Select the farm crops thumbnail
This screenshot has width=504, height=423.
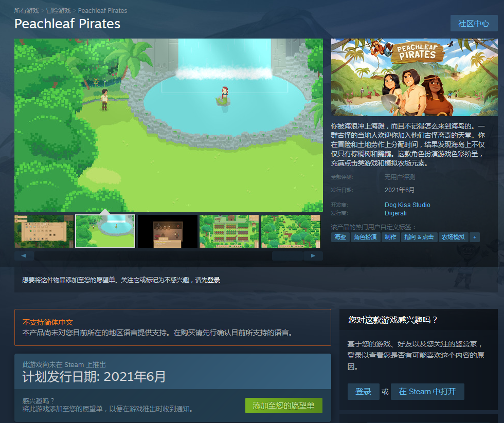229,232
